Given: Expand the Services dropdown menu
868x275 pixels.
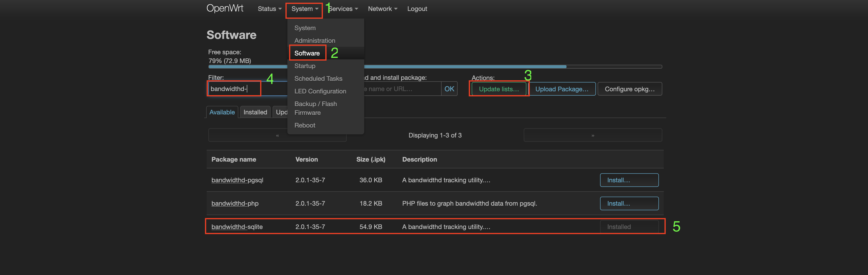Looking at the screenshot, I should pos(343,8).
